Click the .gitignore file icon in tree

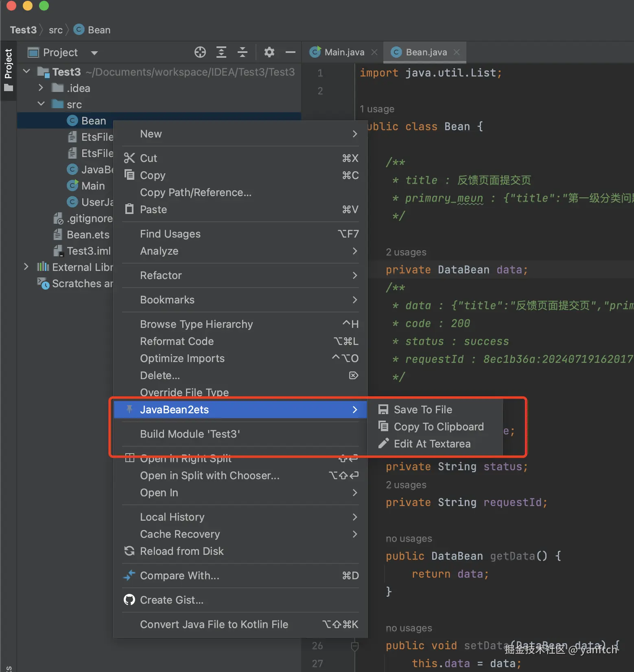(x=58, y=218)
